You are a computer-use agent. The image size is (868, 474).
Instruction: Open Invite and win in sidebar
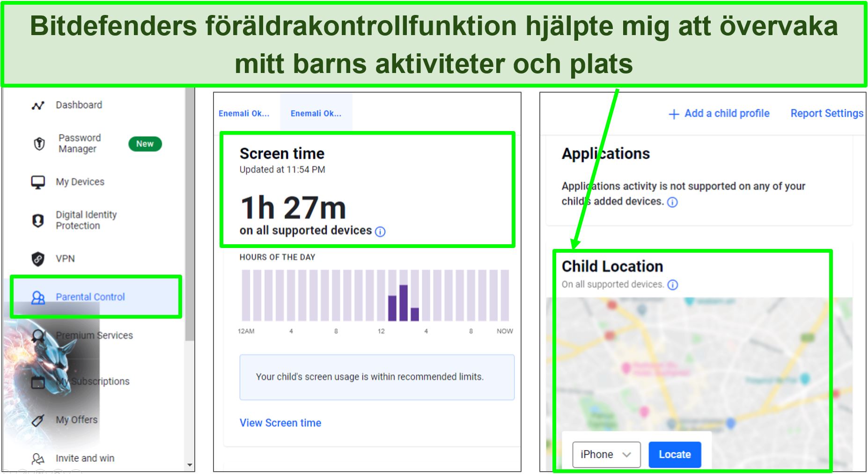[x=85, y=458]
